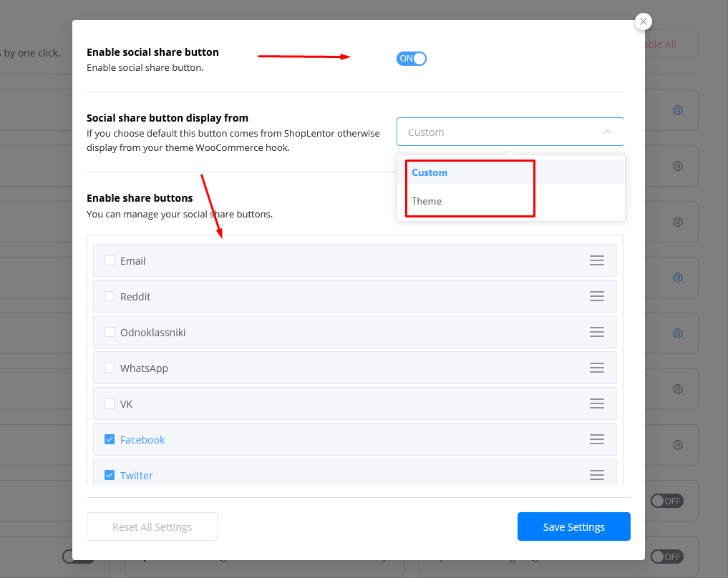Close the settings modal with X icon
Viewport: 728px width, 578px height.
(644, 21)
